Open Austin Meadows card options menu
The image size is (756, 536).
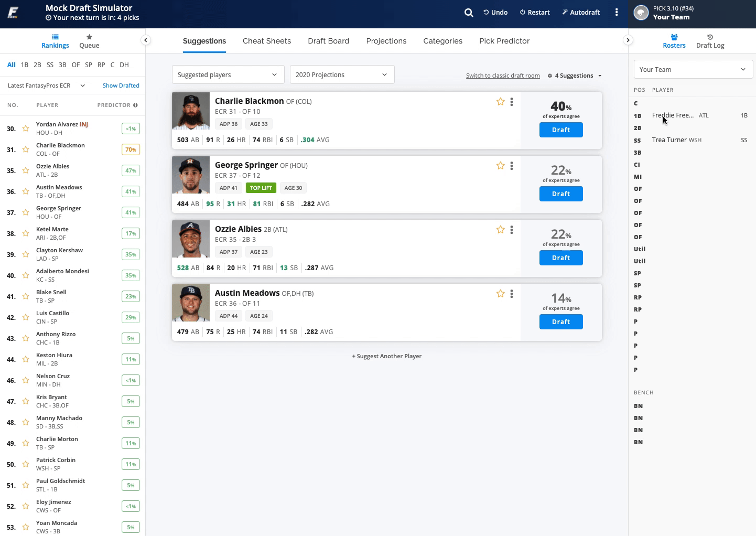[x=512, y=294]
